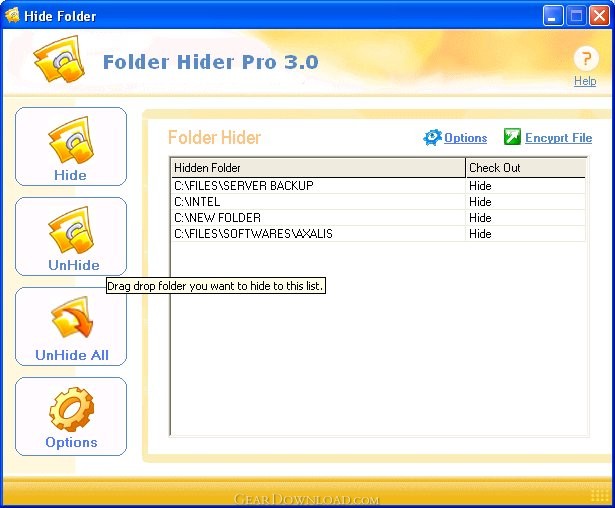Screen dimensions: 615x508
Task: Open the Help link
Action: 585,81
